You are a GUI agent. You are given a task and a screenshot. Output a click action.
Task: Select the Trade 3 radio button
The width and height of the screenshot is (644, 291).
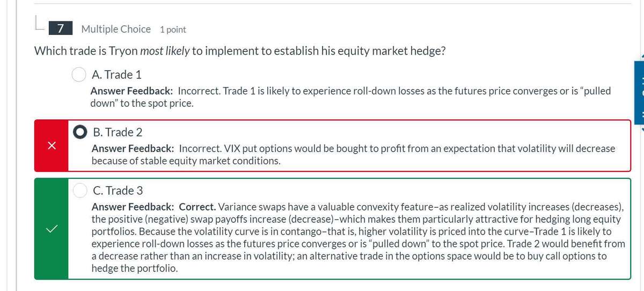point(80,190)
